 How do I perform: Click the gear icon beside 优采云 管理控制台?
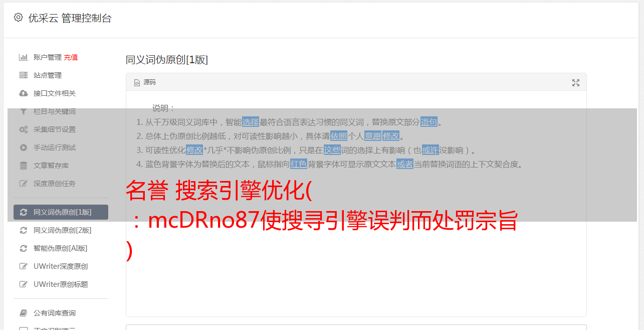(19, 18)
